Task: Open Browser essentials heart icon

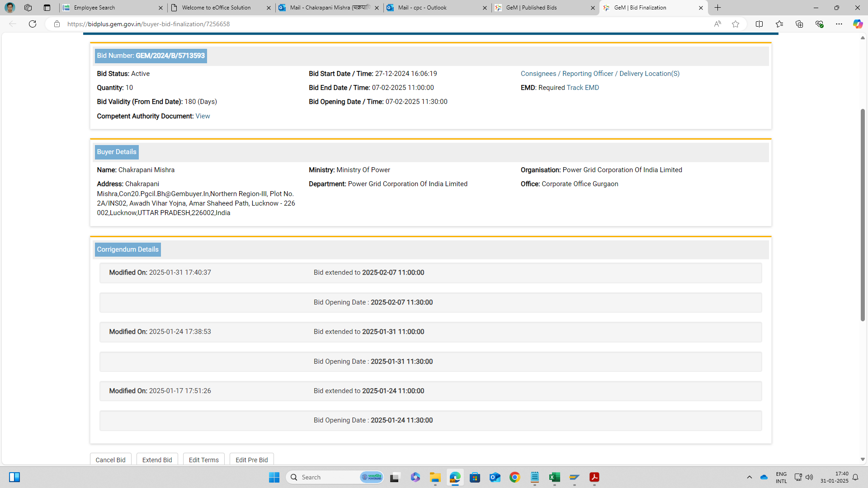Action: point(819,24)
